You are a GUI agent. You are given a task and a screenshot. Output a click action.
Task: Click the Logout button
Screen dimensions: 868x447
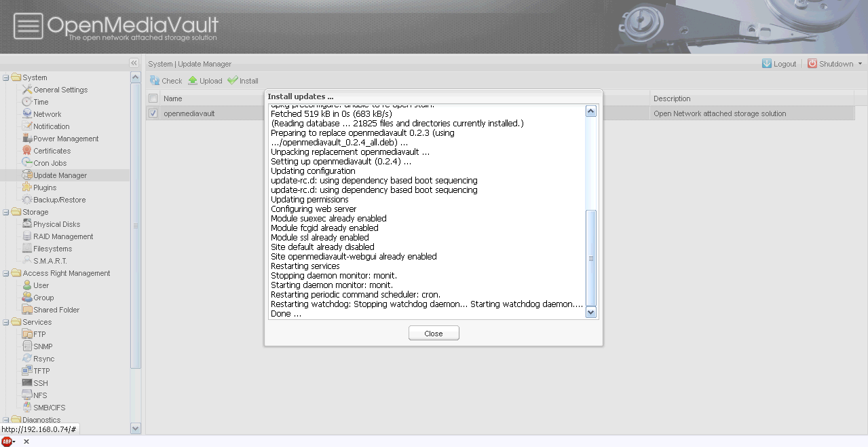coord(779,64)
